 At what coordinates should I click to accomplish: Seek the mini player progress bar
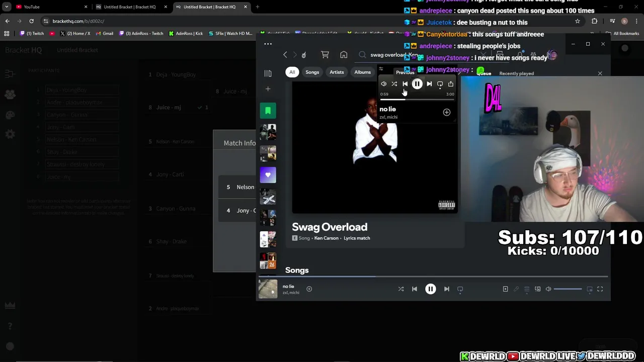tap(417, 100)
